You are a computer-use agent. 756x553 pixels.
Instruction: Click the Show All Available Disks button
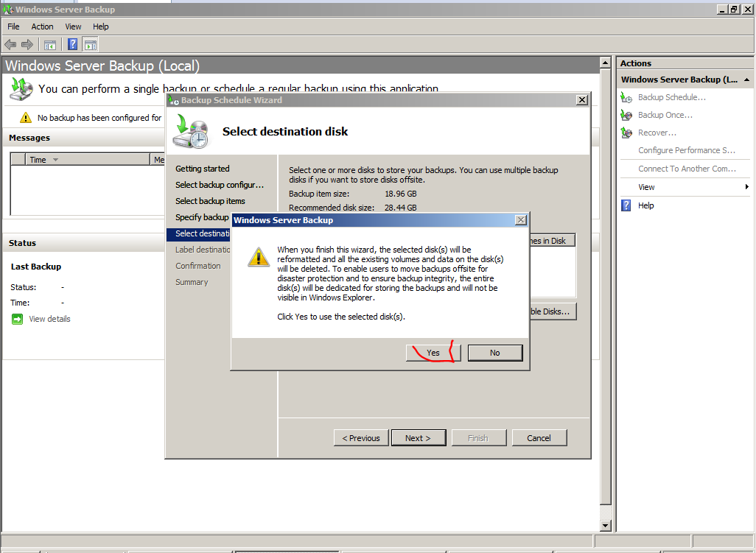click(553, 311)
